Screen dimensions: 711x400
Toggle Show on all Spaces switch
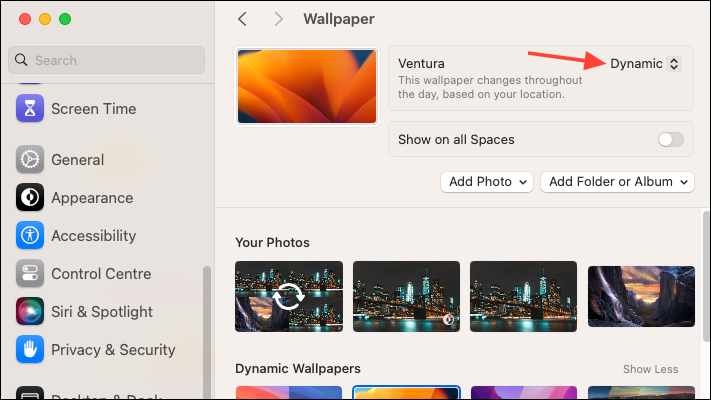671,140
